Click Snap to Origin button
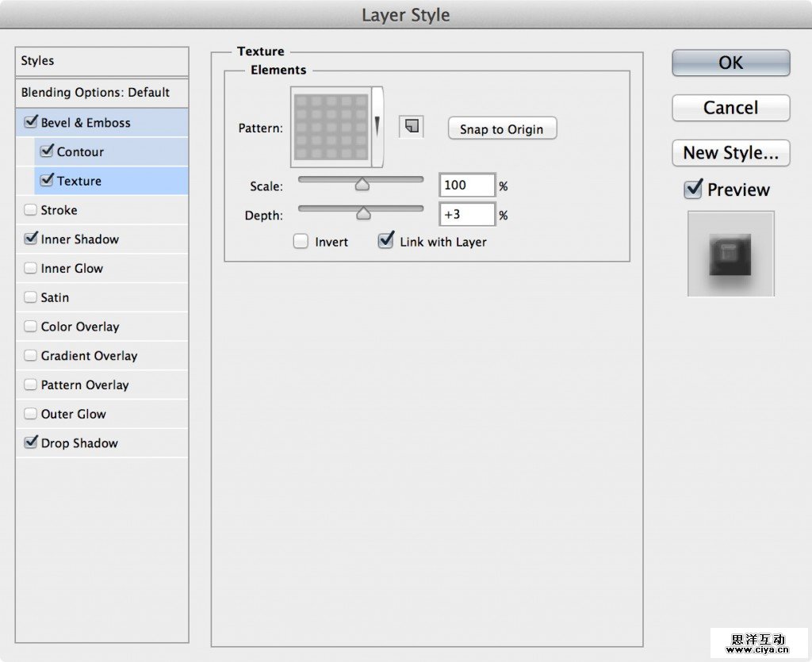The height and width of the screenshot is (662, 812). [x=502, y=129]
